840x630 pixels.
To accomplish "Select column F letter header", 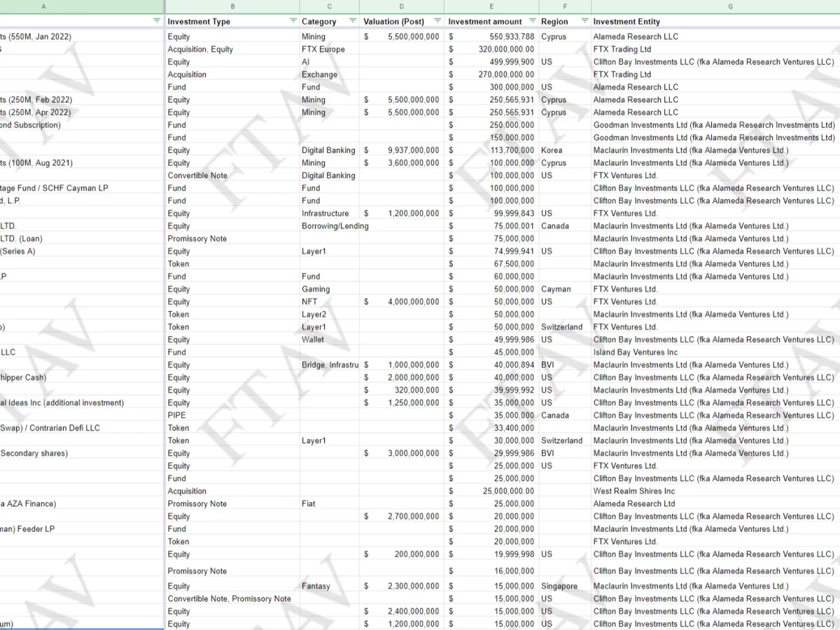I will (564, 6).
